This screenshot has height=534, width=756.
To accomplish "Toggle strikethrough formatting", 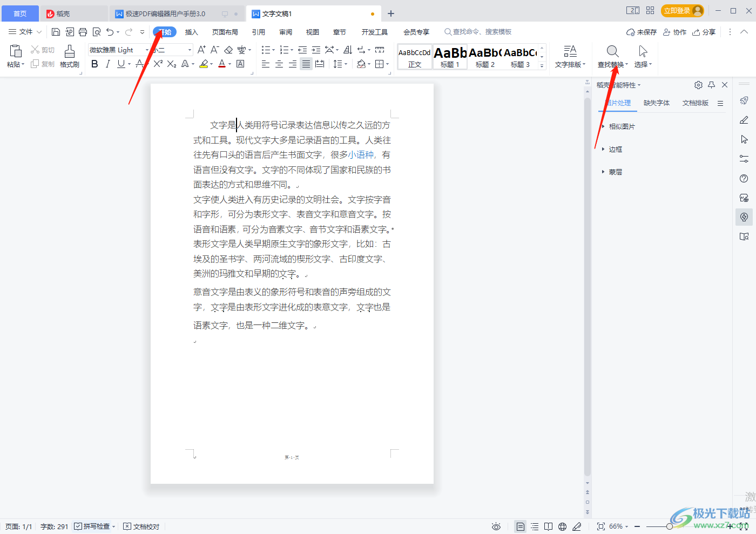I will [x=140, y=64].
